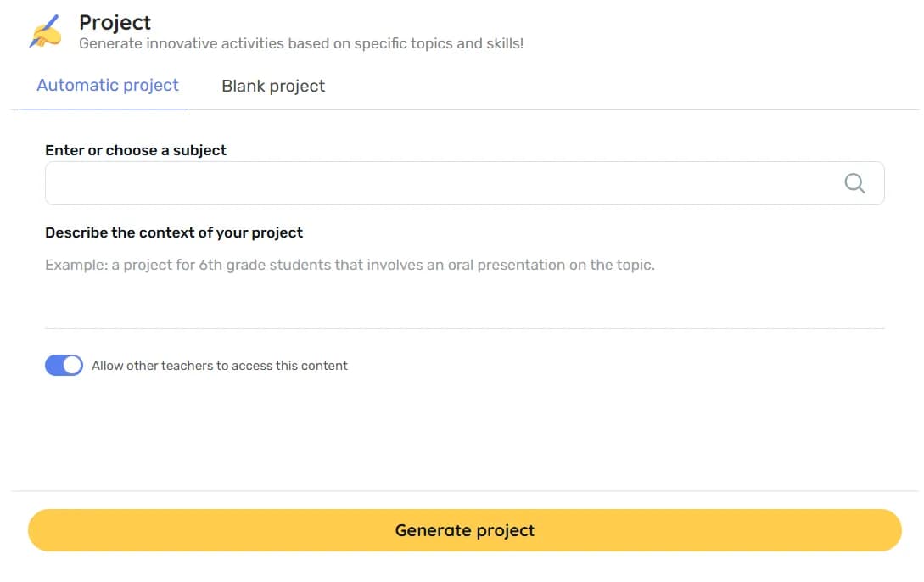
Task: Click the blue underline beneath Automatic project
Action: 104,109
